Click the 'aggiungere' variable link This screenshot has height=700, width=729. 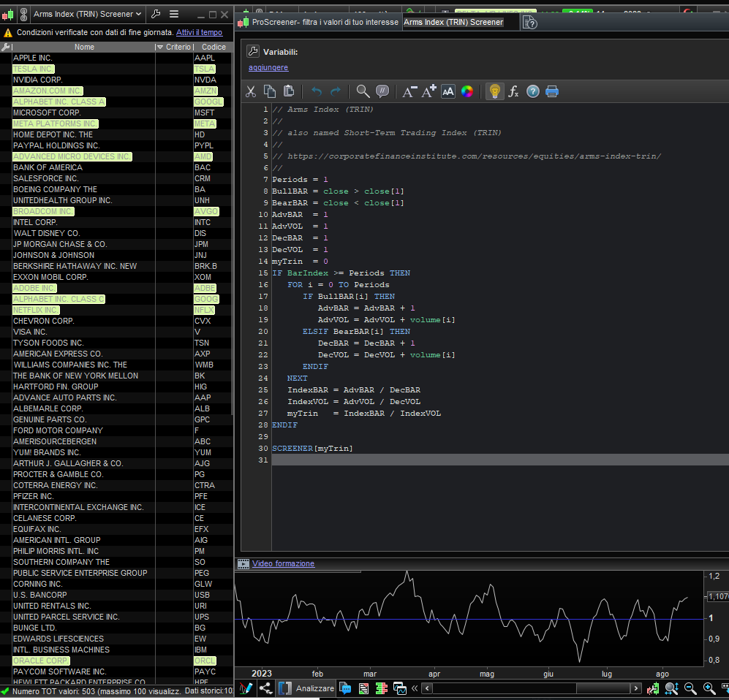(x=268, y=67)
